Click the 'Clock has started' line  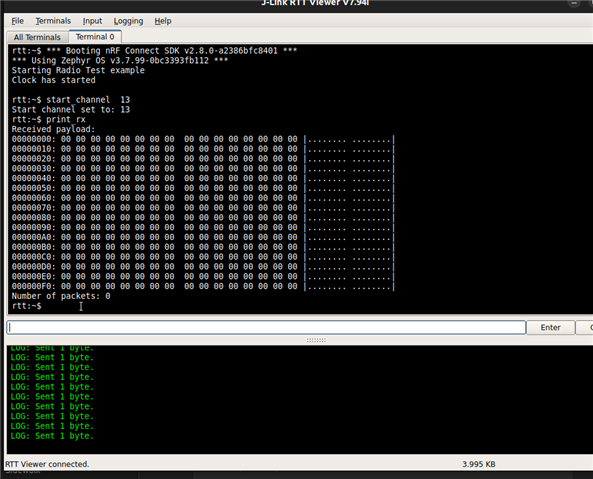point(53,80)
